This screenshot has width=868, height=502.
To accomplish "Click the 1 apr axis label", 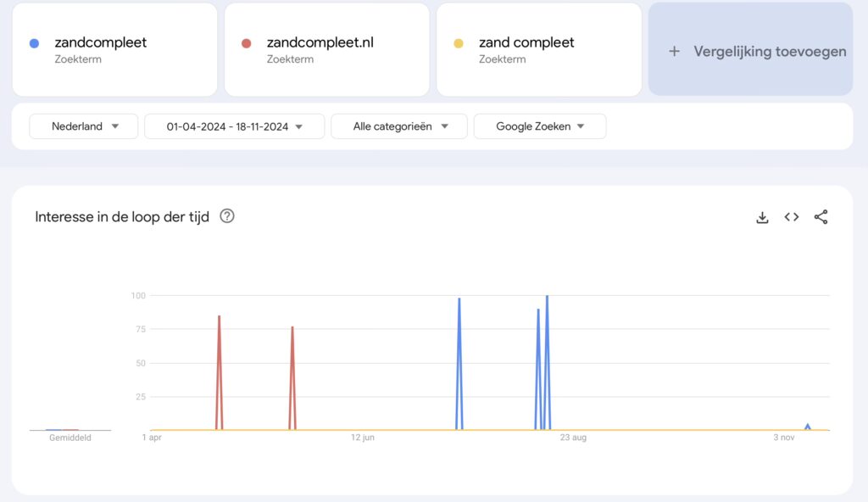I will click(152, 438).
